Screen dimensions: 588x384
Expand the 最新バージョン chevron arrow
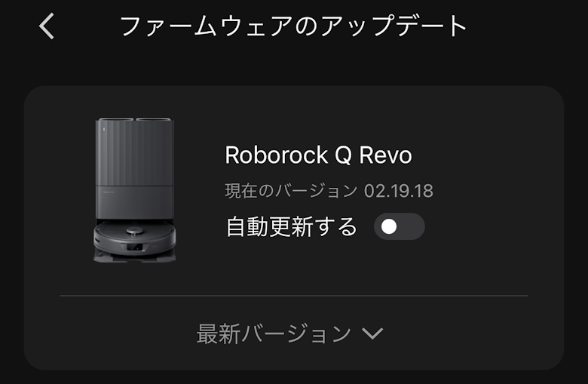coord(372,333)
